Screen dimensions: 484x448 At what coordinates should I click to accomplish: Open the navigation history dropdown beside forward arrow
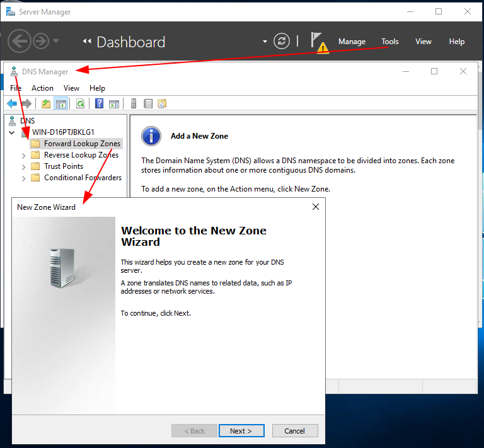click(x=56, y=41)
